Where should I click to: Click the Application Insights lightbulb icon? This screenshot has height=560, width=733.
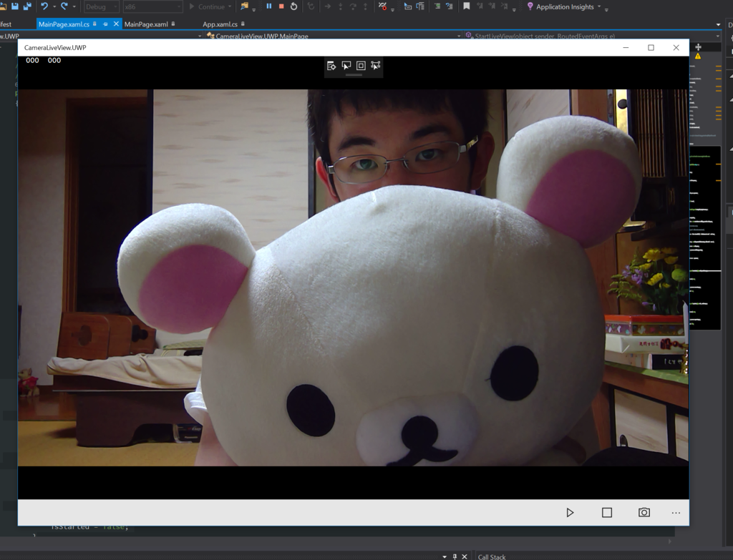530,6
